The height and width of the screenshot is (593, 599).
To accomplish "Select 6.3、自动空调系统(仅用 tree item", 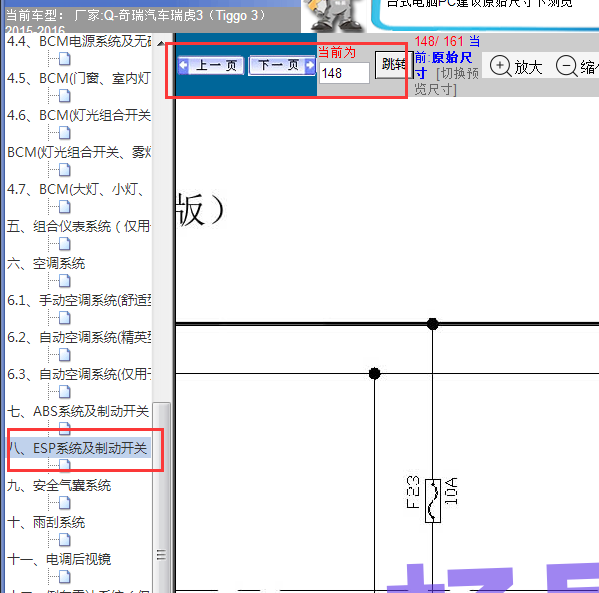I will tap(79, 374).
